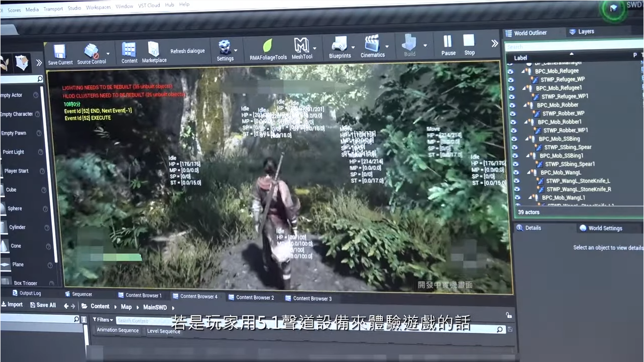Select the Point Light placement item

[x=13, y=152]
